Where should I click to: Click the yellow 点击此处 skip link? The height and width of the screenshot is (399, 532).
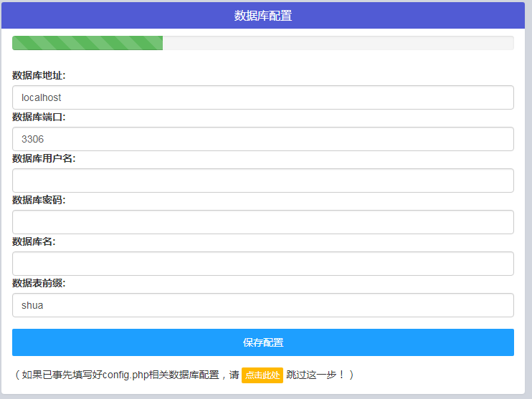(262, 375)
